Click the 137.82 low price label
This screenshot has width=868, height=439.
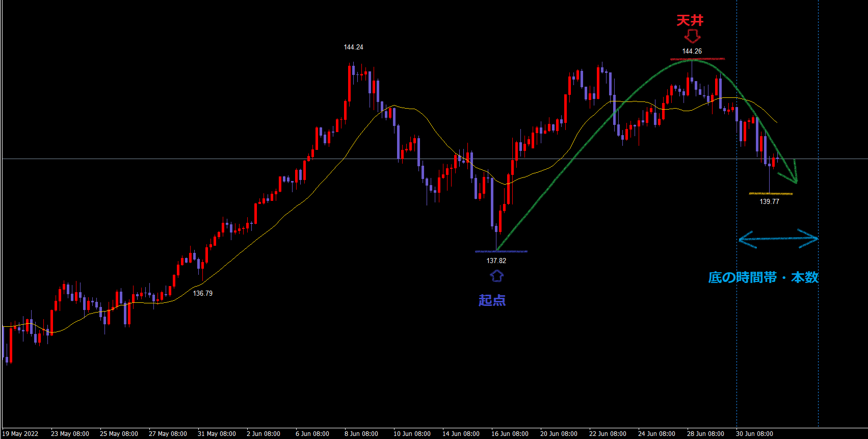pyautogui.click(x=496, y=261)
